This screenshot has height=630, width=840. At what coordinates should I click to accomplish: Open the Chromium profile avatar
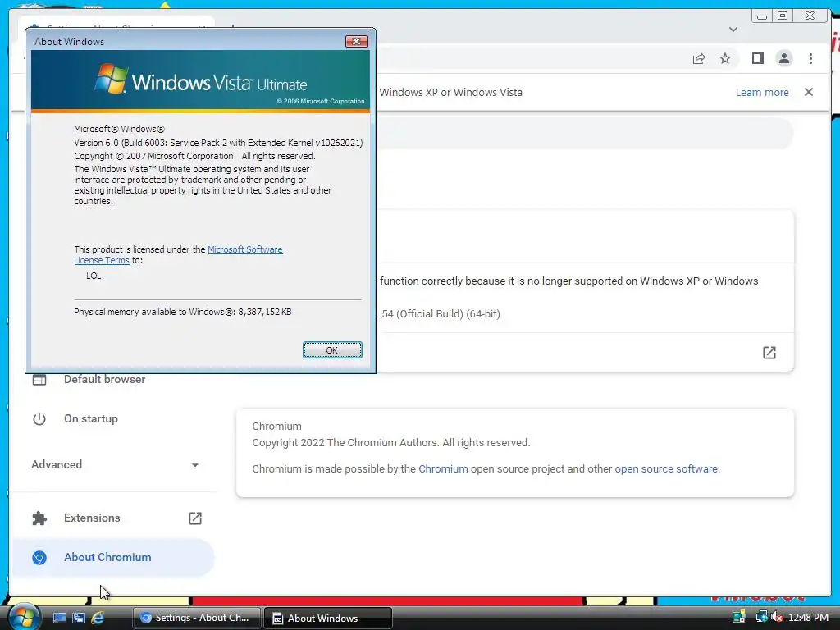click(x=783, y=58)
